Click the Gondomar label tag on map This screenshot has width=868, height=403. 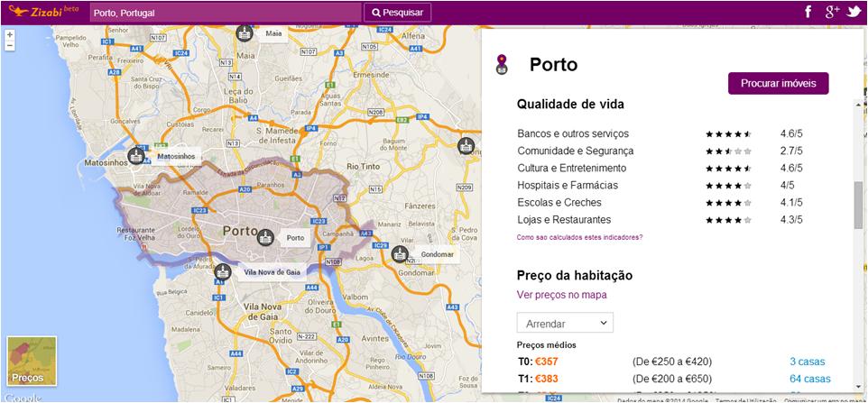(x=437, y=254)
